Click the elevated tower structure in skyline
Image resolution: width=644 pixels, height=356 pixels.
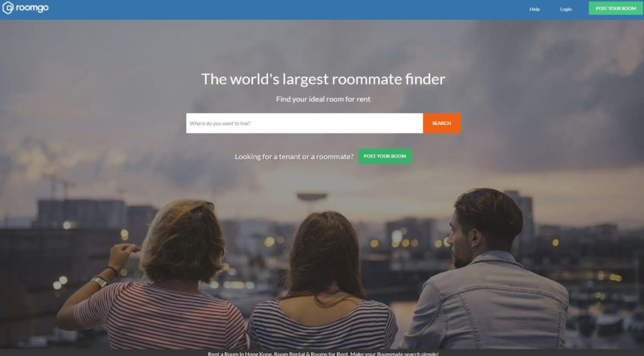[x=312, y=197]
